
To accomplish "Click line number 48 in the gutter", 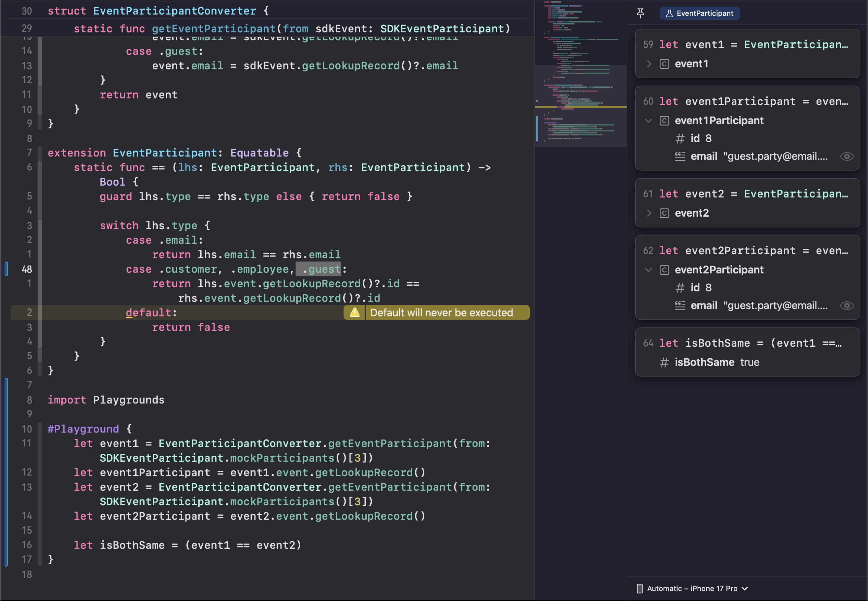I will (x=27, y=269).
